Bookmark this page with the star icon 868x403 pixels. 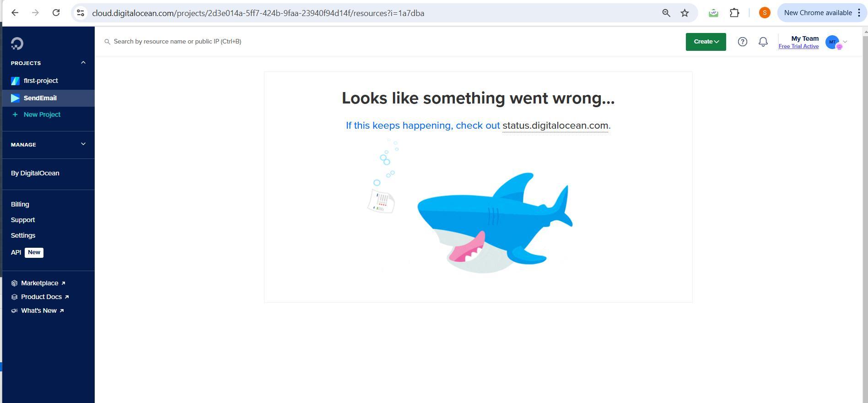(685, 13)
